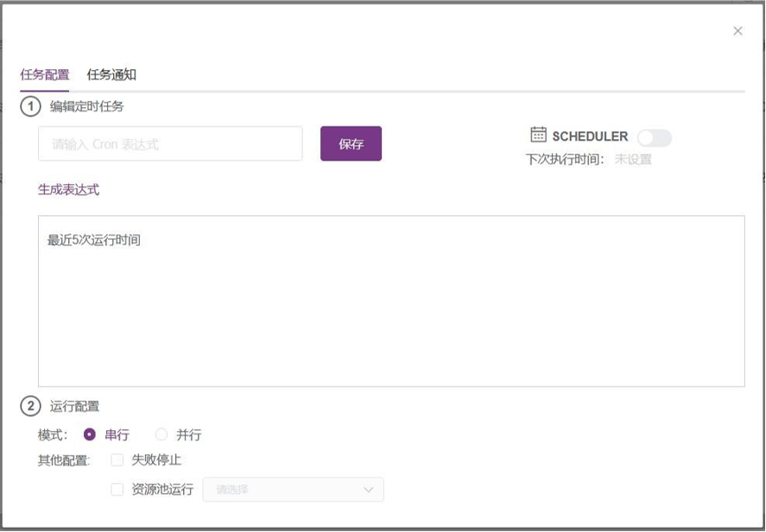Click the 最近5次运行时间 text

[x=94, y=240]
